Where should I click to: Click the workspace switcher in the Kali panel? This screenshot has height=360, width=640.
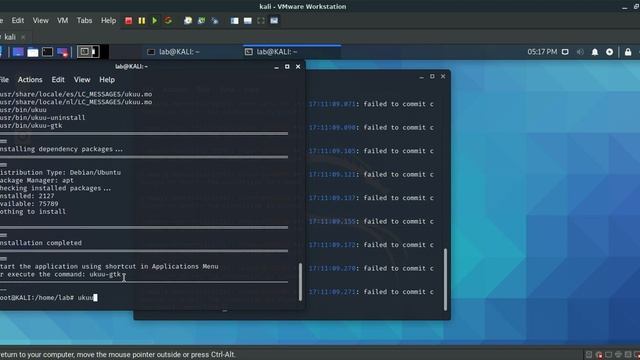[x=89, y=52]
